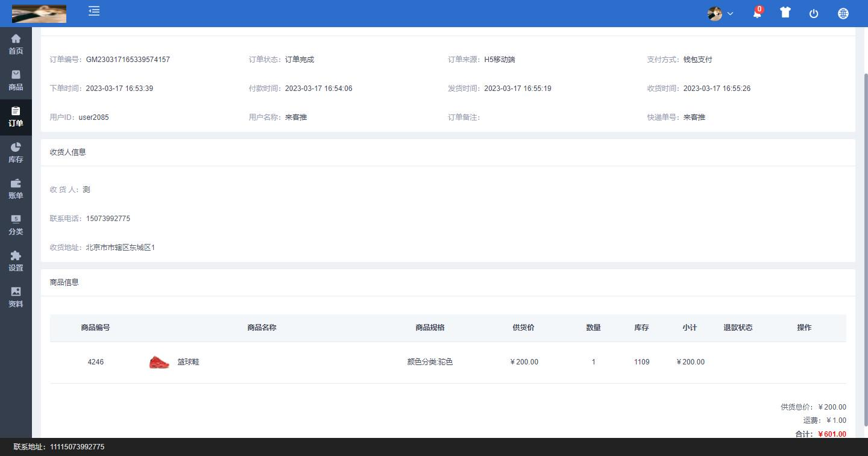Open the language globe icon

coord(843,13)
